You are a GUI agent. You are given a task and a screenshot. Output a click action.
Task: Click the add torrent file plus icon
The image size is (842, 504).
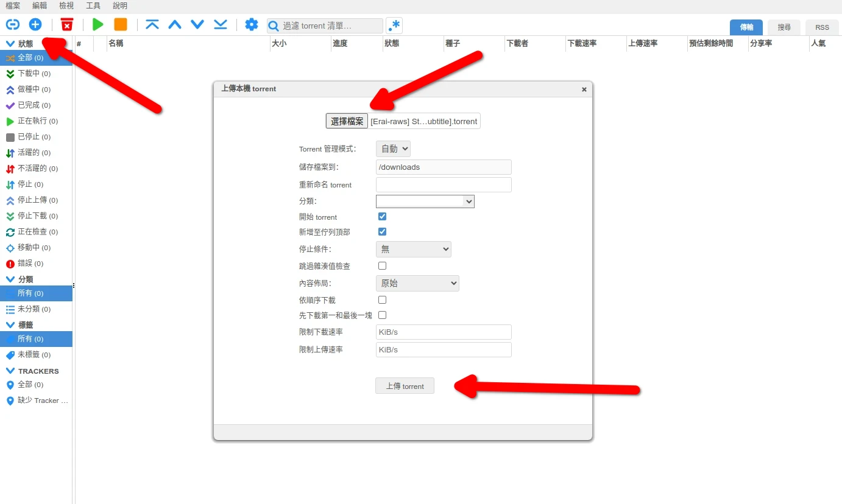(x=35, y=24)
